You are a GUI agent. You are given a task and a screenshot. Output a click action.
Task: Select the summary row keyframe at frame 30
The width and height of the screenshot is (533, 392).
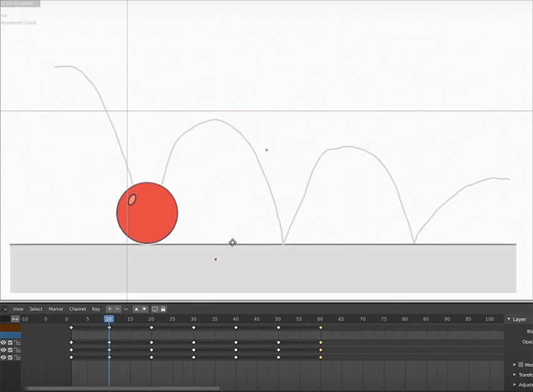[194, 327]
